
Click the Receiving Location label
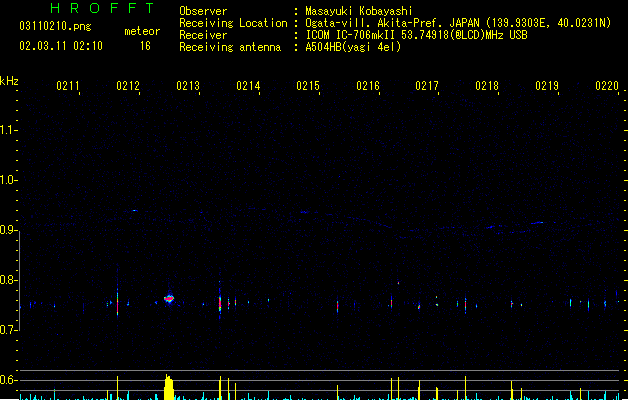point(233,23)
